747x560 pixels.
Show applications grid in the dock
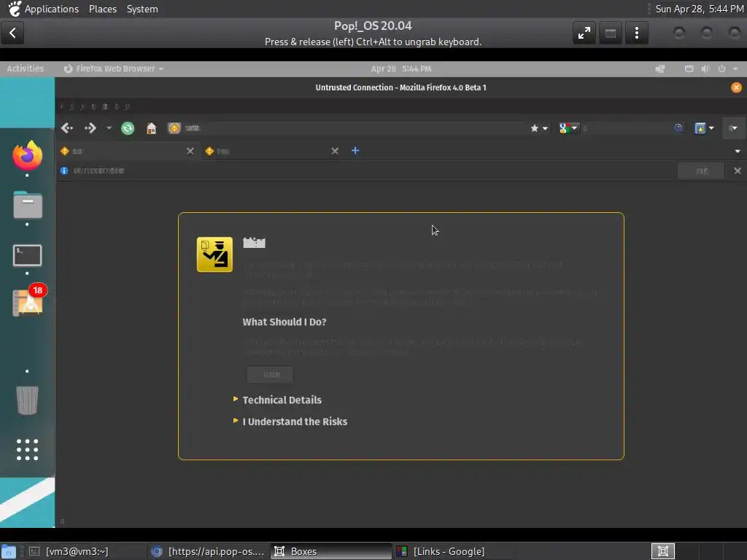coord(27,449)
